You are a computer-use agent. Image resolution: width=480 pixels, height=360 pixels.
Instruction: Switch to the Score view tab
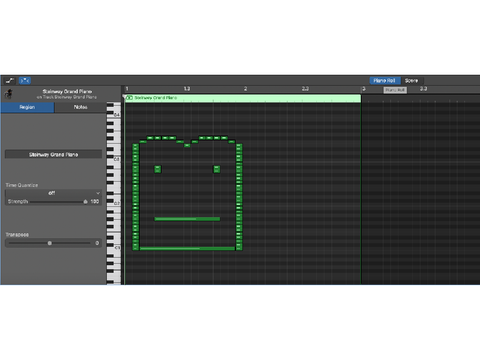click(x=412, y=81)
